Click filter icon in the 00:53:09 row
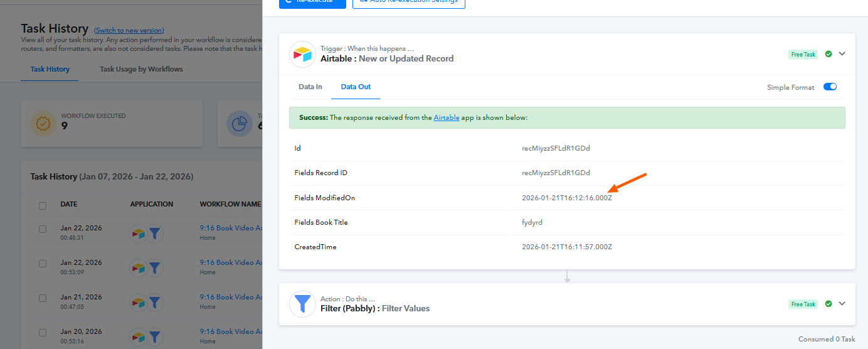This screenshot has height=349, width=868. click(x=154, y=268)
